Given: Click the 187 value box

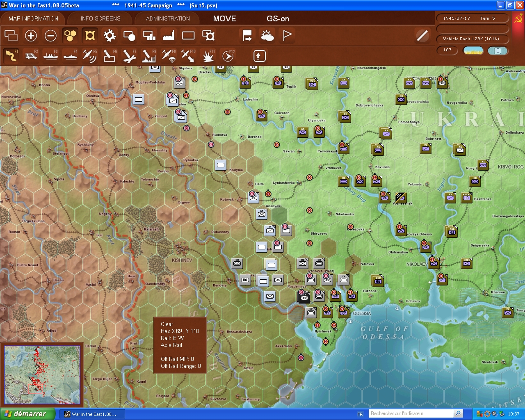Looking at the screenshot, I should pos(448,50).
